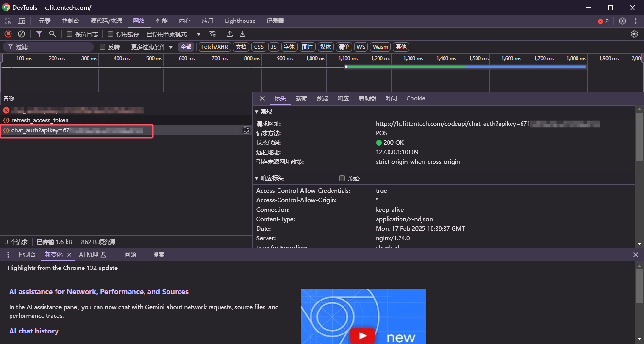Screen dimensions: 644x344
Task: Close the request details pane
Action: click(262, 98)
